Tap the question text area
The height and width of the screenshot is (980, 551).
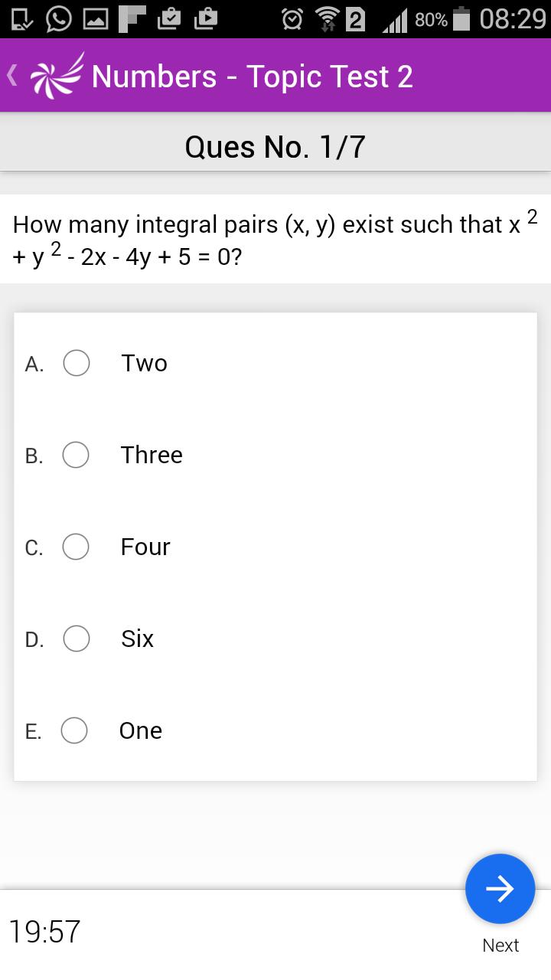click(275, 240)
